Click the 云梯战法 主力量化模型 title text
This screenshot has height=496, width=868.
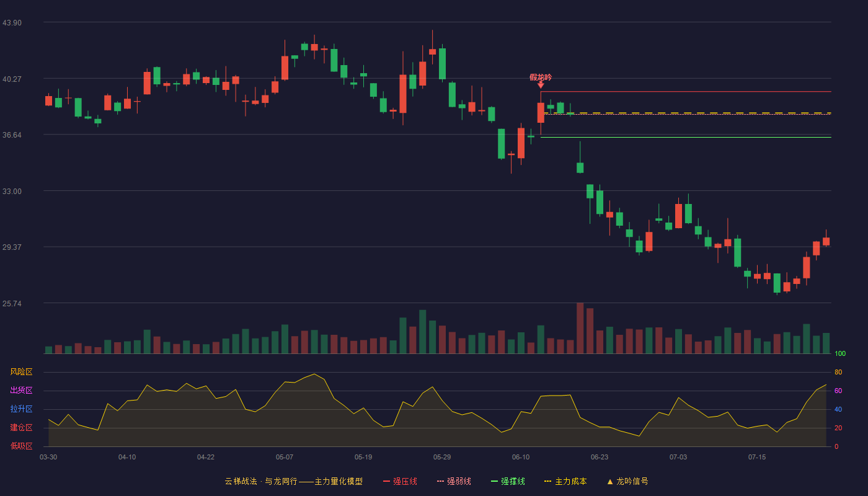click(x=293, y=481)
